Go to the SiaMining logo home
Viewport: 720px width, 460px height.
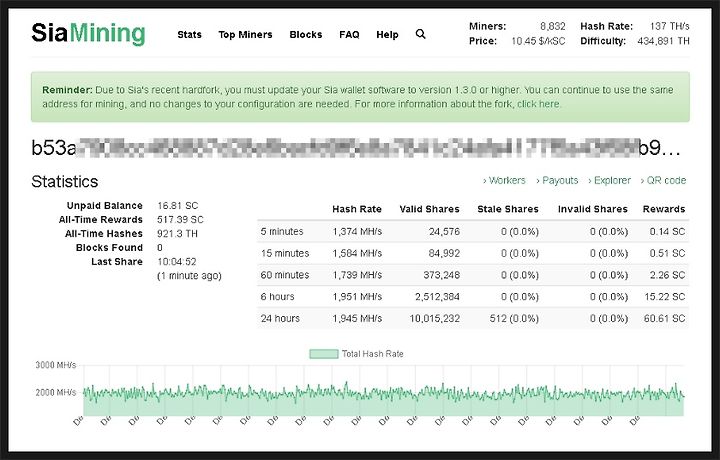point(88,34)
